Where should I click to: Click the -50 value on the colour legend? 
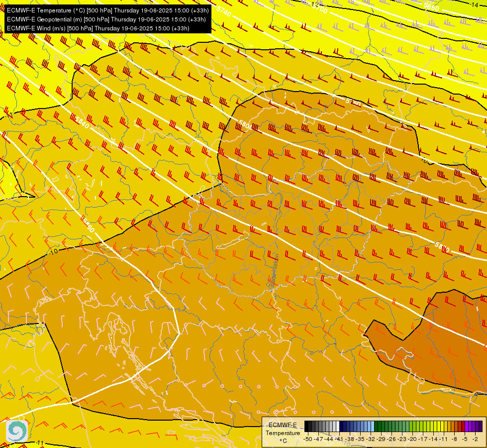pyautogui.click(x=308, y=439)
